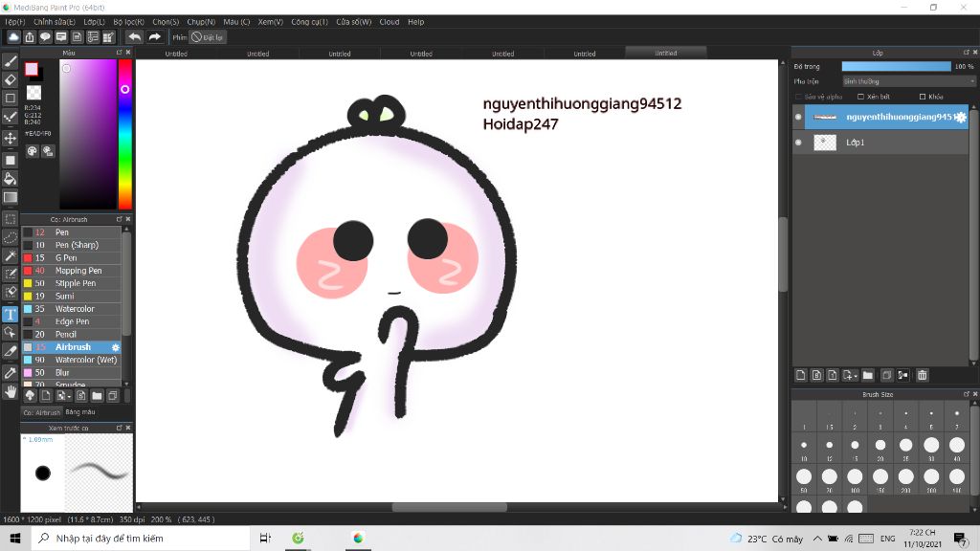Choose the Pencil brush
This screenshot has width=980, height=551.
coord(72,334)
